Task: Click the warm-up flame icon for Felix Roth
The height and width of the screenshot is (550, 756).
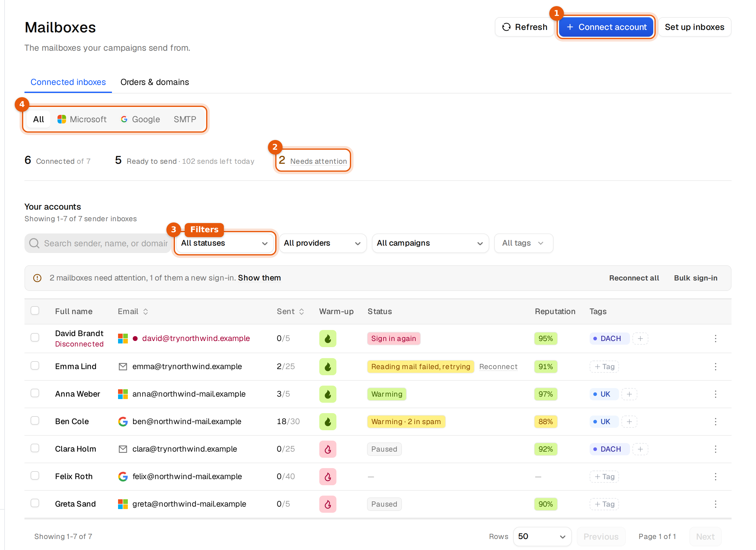Action: click(x=328, y=477)
